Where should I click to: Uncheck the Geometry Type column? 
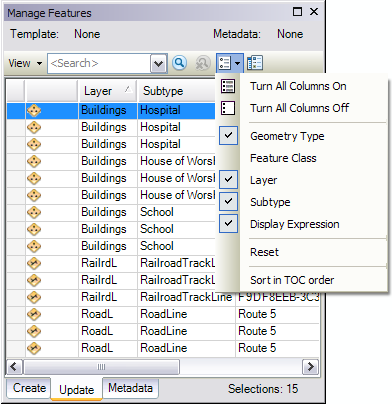(x=228, y=135)
